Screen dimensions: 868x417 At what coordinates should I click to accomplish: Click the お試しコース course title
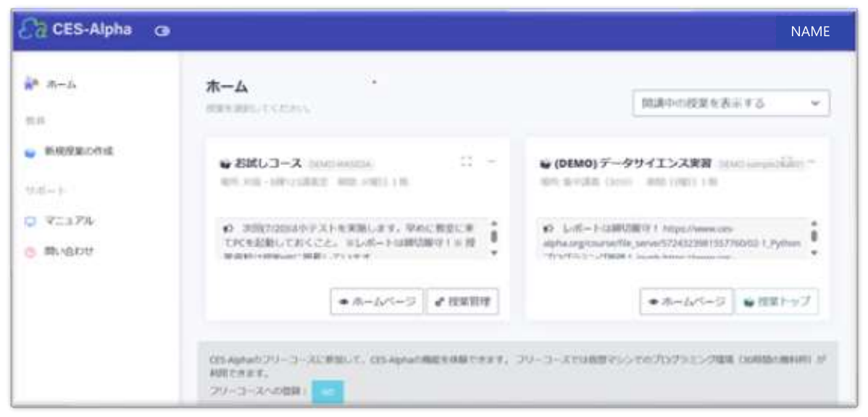pyautogui.click(x=268, y=163)
